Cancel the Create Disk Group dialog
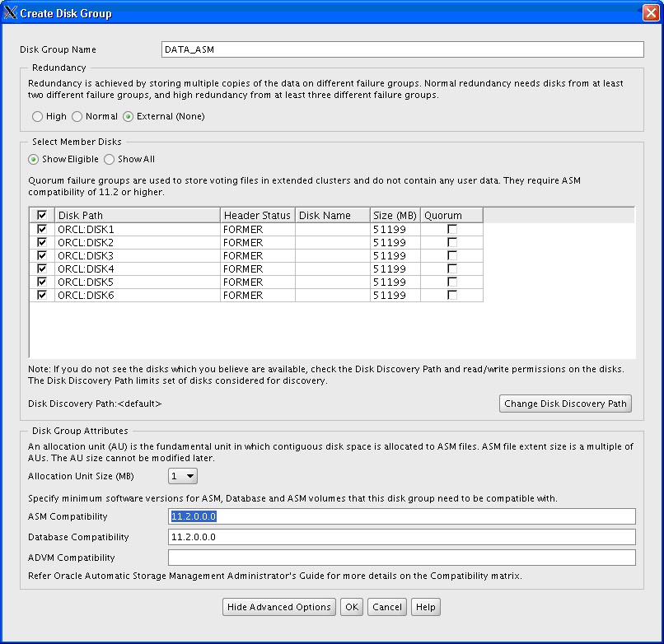664x644 pixels. tap(386, 607)
